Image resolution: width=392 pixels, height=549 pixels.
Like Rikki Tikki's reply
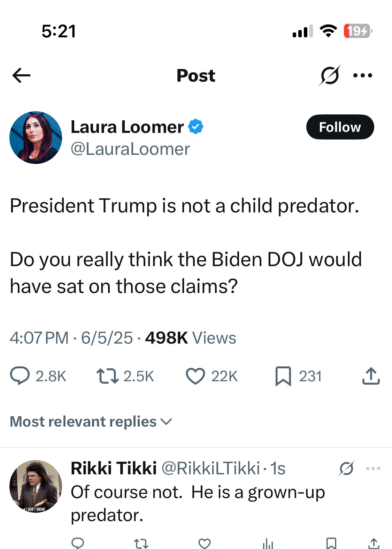(205, 543)
